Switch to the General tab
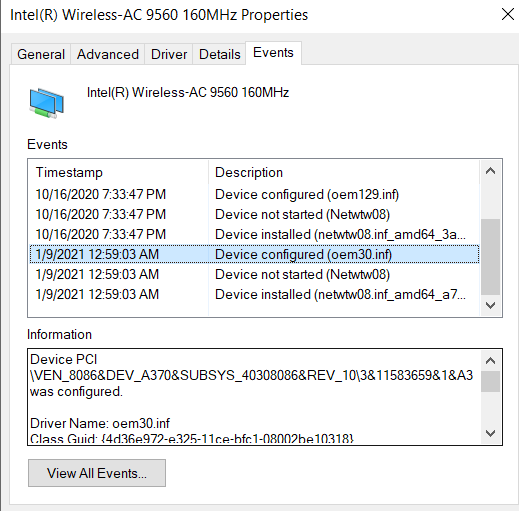Viewport: 519px width, 511px height. pyautogui.click(x=41, y=54)
